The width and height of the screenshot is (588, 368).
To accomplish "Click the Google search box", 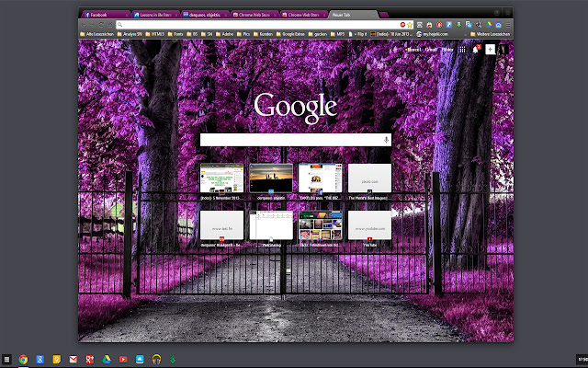I will point(296,140).
